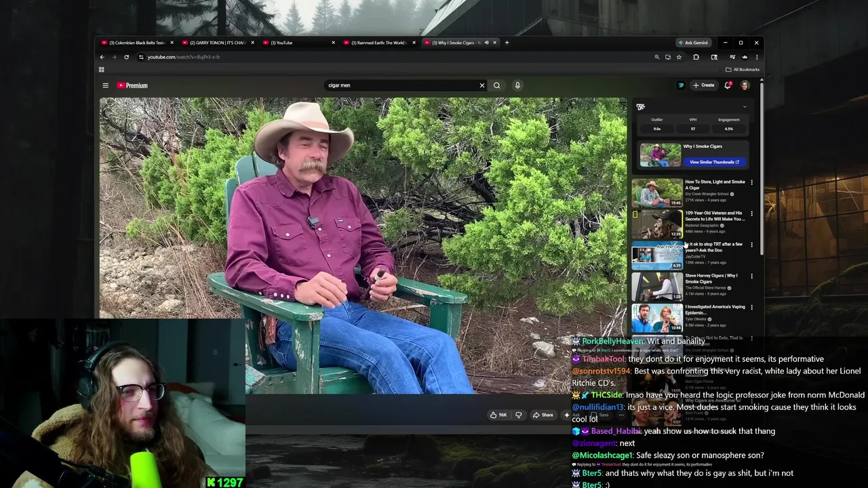Click the 'Why I Smoke Cigars' panel thumbnail
Viewport: 868px width, 488px height.
(x=660, y=155)
